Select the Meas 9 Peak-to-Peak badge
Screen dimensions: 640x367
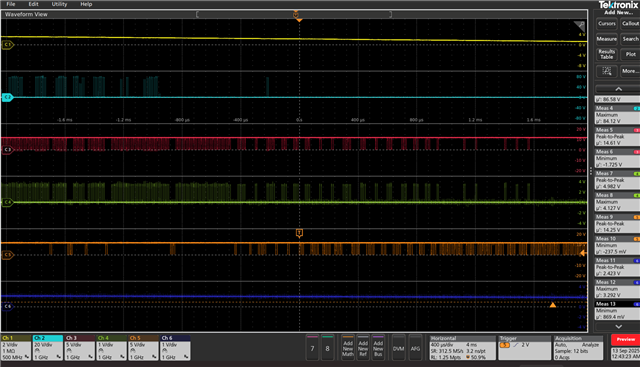pos(617,223)
